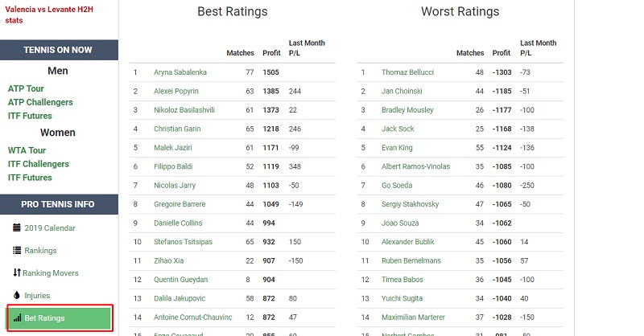644x336 pixels.
Task: Click the Best Ratings Profit column header
Action: click(271, 53)
